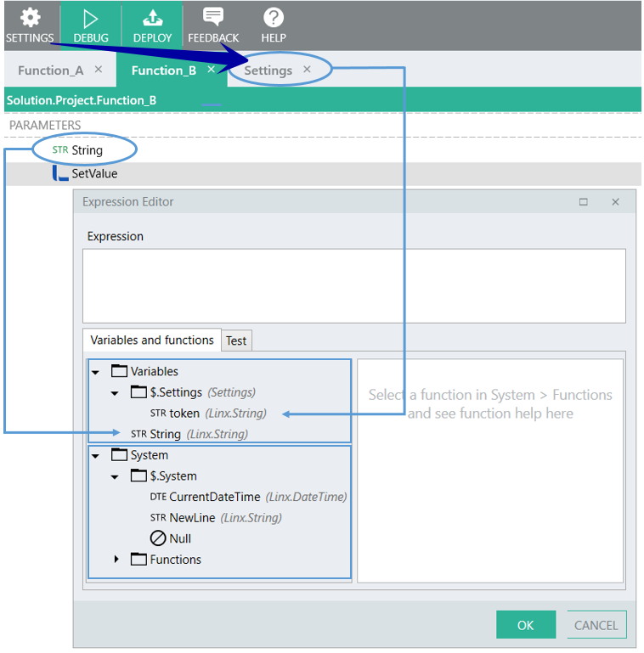644x653 pixels.
Task: Close the Function_A tab
Action: coord(99,69)
